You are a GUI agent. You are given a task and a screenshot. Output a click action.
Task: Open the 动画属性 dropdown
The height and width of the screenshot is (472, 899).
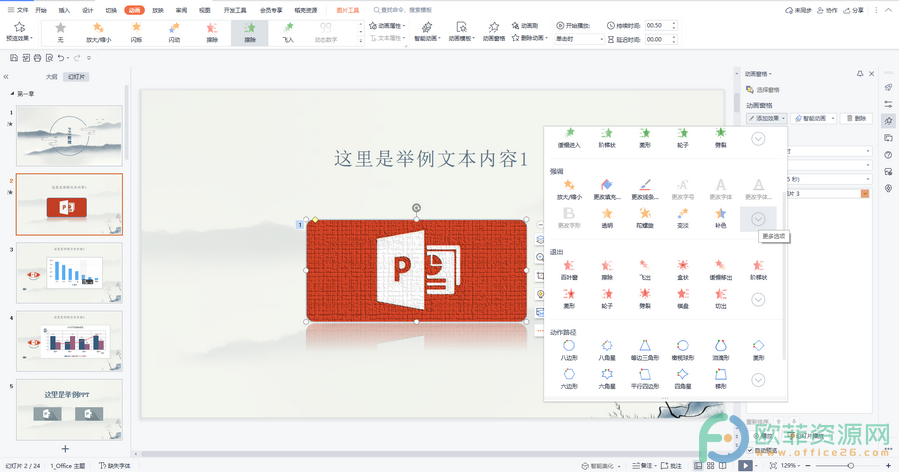pyautogui.click(x=387, y=26)
